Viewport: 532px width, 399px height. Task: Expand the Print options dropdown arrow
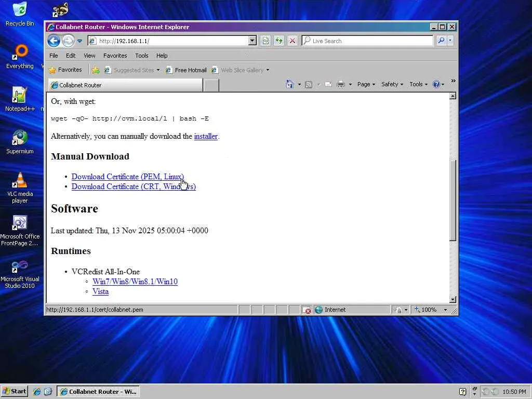350,84
